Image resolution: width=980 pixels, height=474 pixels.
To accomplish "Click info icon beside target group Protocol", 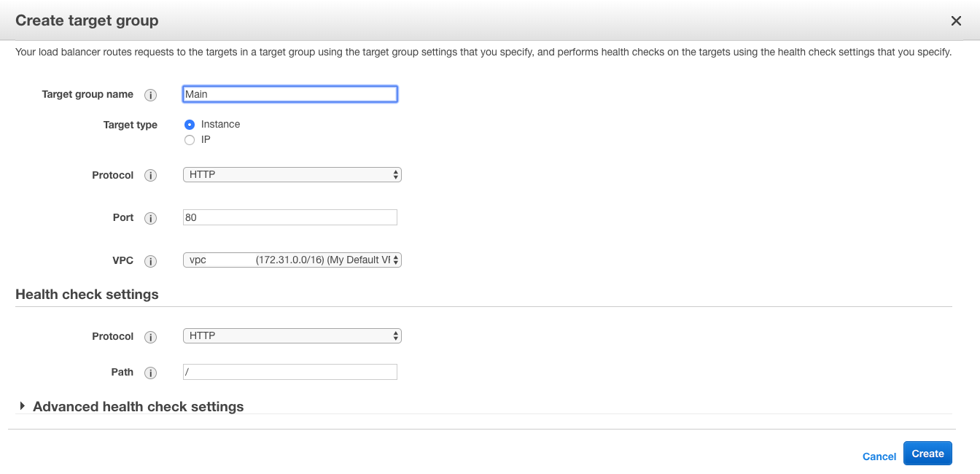I will pos(151,176).
